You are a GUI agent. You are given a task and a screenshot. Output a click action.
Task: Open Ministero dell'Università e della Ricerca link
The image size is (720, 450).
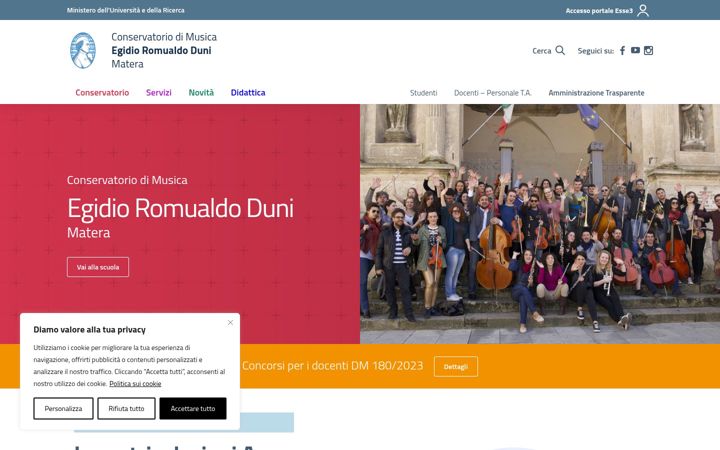click(x=125, y=10)
